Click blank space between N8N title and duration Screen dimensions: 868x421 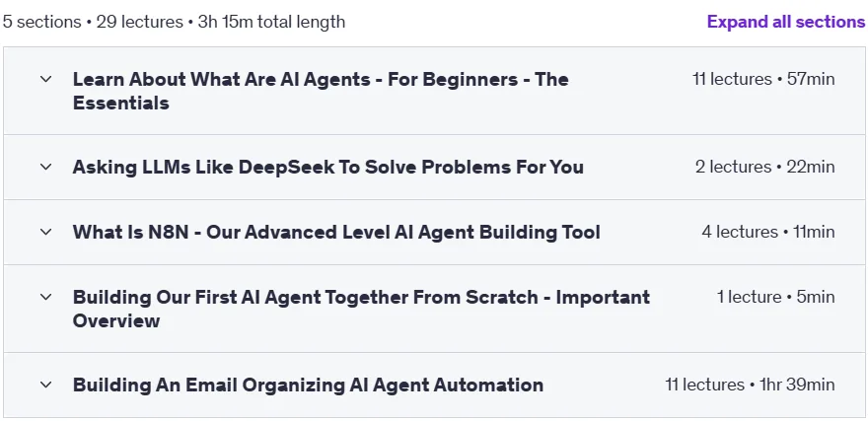650,232
